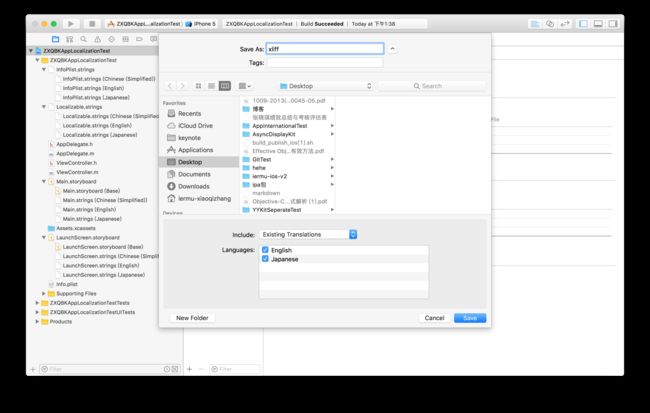Viewport: 650px width, 413px height.
Task: Select Applications in the sidebar
Action: 195,150
